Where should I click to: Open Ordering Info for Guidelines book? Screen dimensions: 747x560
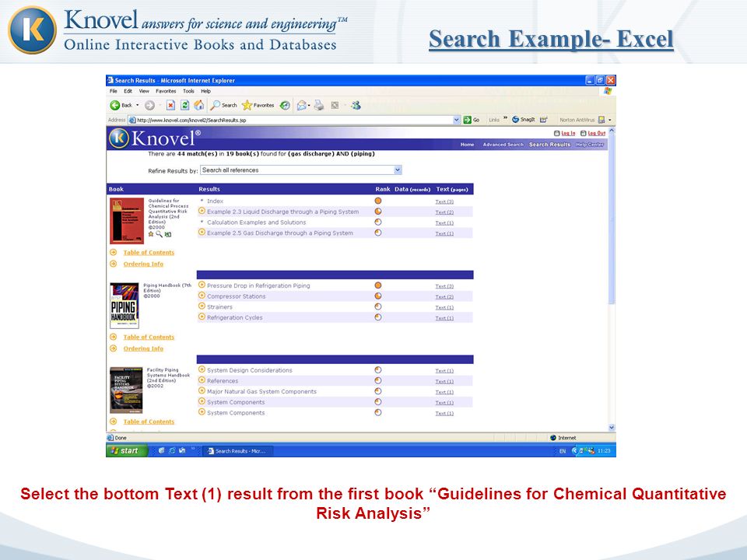click(x=143, y=264)
